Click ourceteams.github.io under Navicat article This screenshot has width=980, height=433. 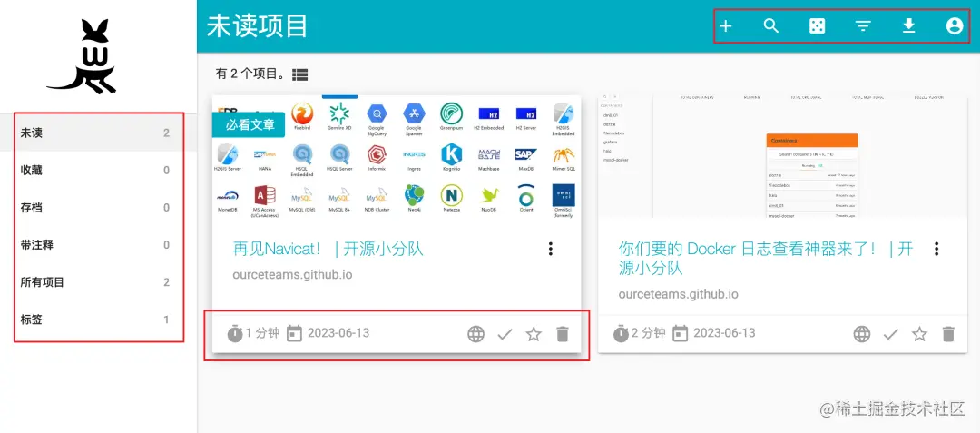click(292, 275)
